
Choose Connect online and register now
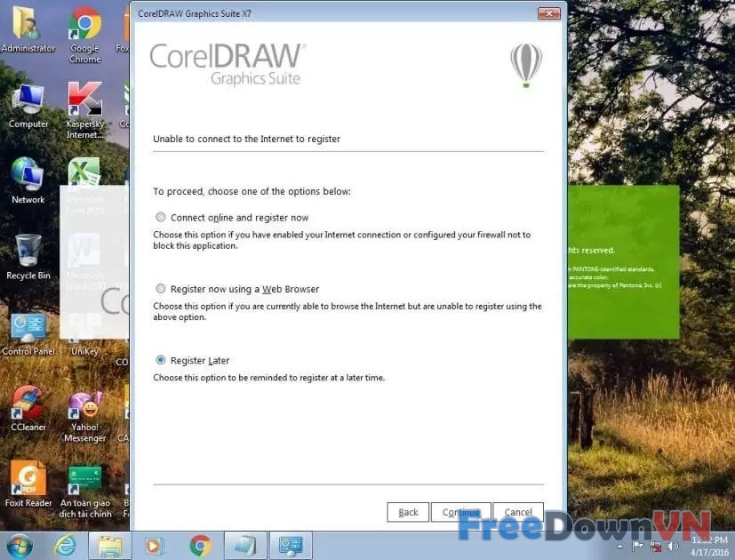[161, 217]
